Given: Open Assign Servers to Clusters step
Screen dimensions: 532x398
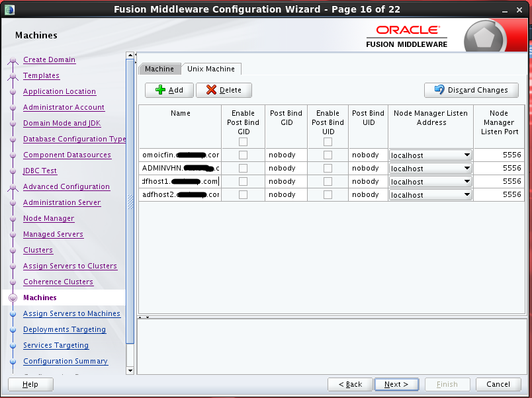Looking at the screenshot, I should coord(70,266).
